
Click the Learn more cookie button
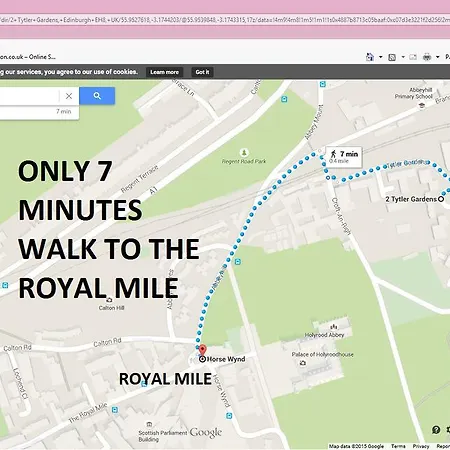click(x=164, y=72)
